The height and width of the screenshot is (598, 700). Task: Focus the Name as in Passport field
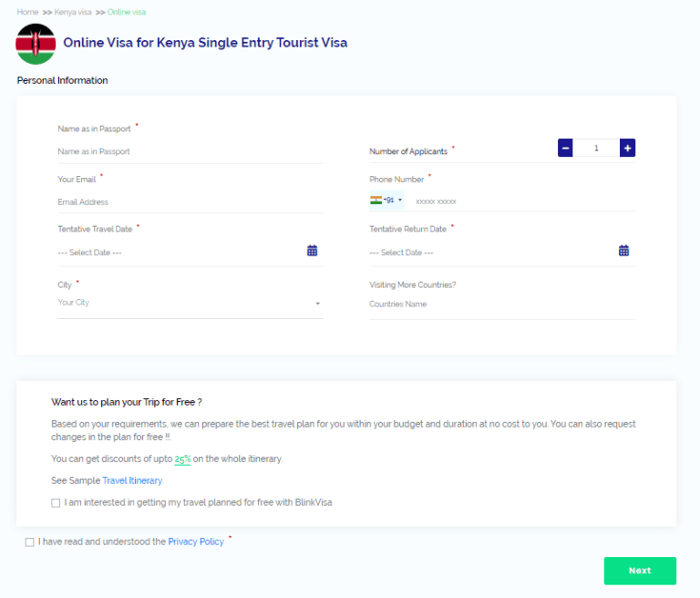(x=190, y=151)
